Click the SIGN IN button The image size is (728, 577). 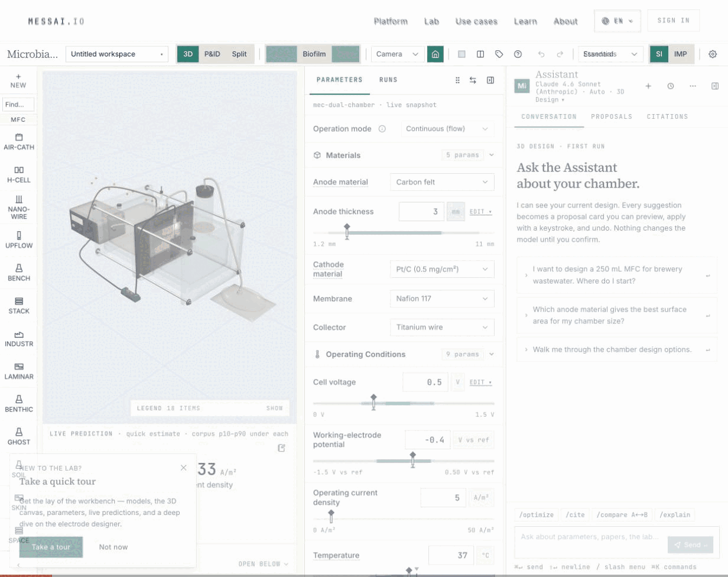[674, 21]
